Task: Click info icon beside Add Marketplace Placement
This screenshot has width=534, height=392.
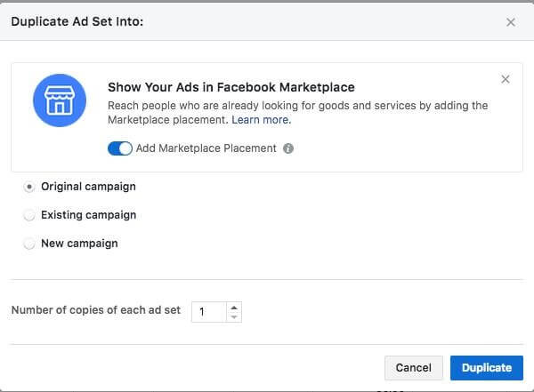Action: [x=288, y=148]
